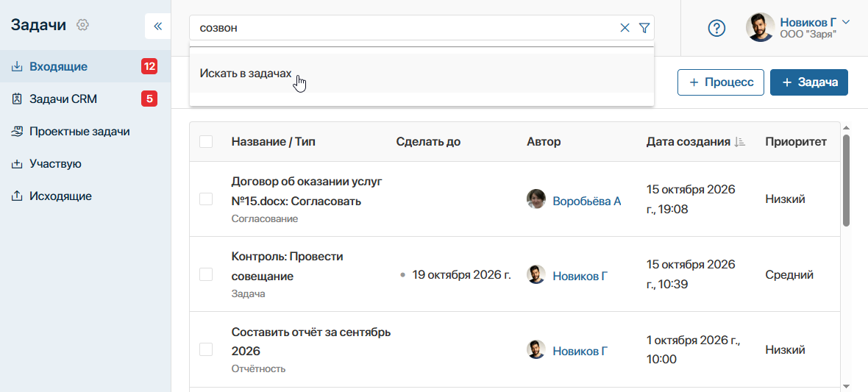Click the Название / Тип column header
This screenshot has height=392, width=868.
[x=274, y=142]
